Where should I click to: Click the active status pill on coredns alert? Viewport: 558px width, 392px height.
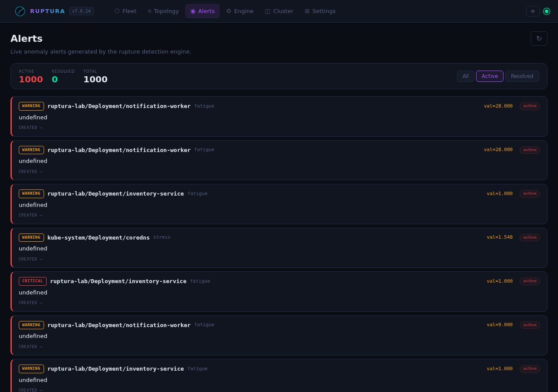click(530, 237)
